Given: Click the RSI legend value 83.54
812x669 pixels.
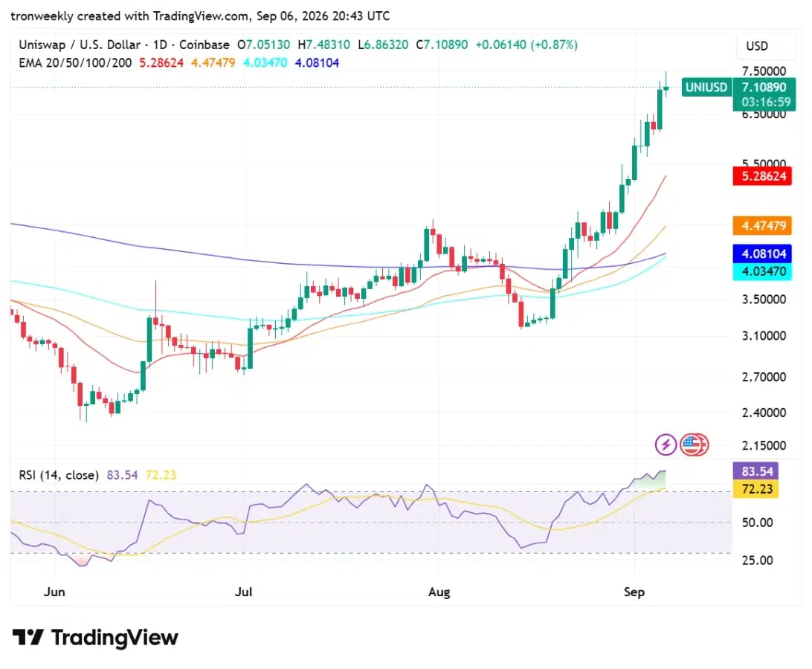Looking at the screenshot, I should pos(122,475).
